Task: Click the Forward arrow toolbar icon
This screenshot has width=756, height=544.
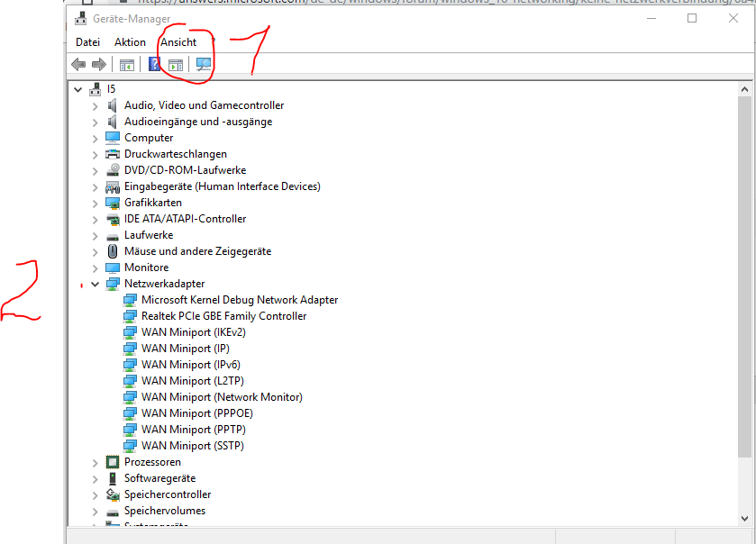Action: point(99,64)
